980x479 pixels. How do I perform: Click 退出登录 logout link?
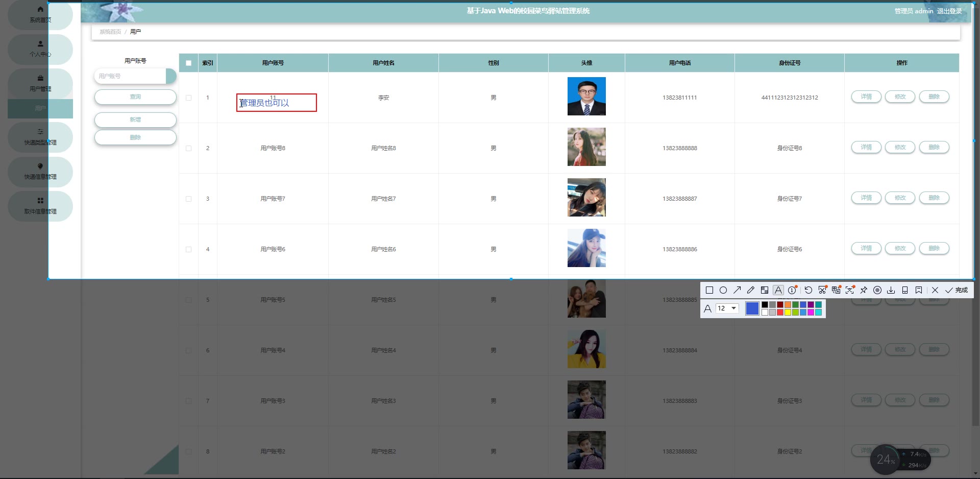point(949,11)
